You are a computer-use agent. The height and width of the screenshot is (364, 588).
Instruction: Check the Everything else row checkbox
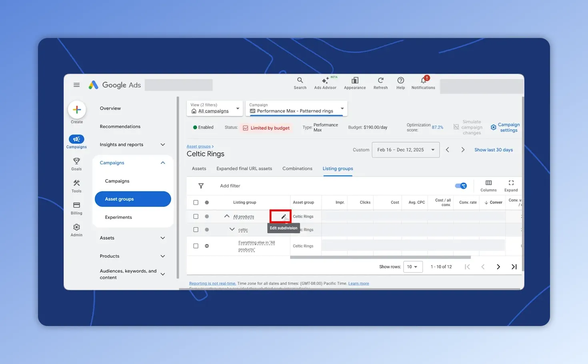196,246
